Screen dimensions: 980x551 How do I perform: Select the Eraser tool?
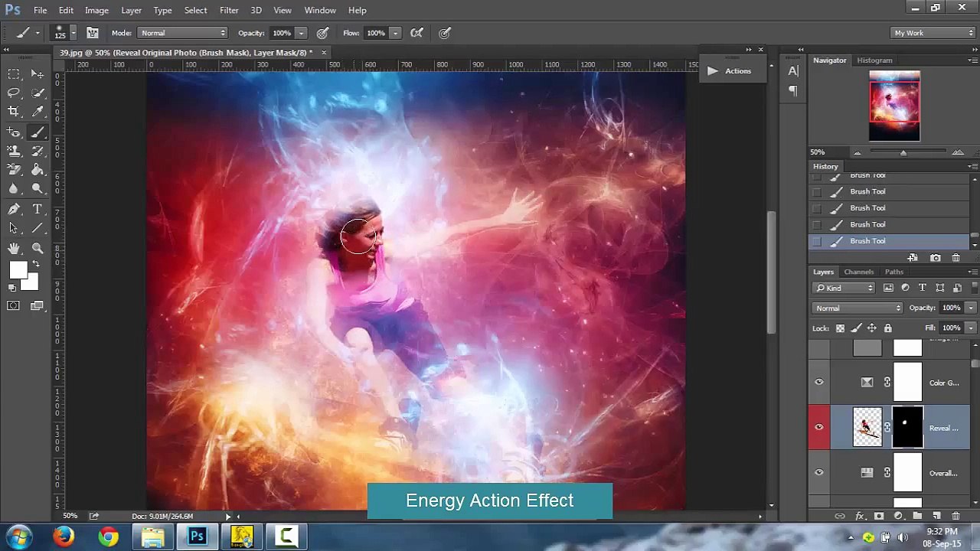point(14,170)
